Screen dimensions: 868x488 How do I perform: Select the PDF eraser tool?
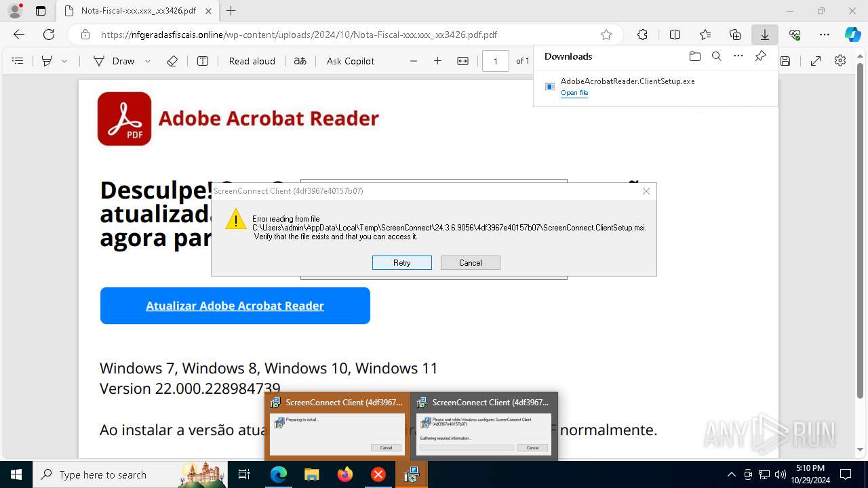pos(172,61)
